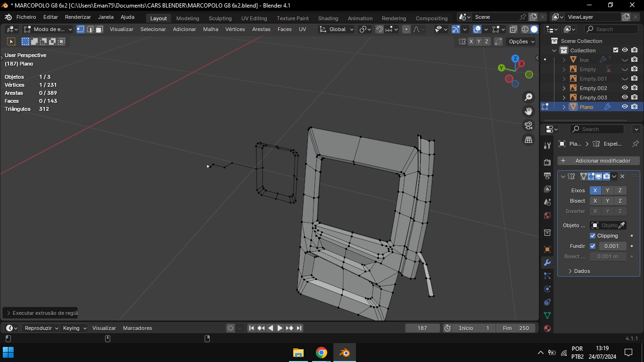Toggle Clipping checkbox in mirror modifier
The width and height of the screenshot is (644, 362).
coord(593,236)
